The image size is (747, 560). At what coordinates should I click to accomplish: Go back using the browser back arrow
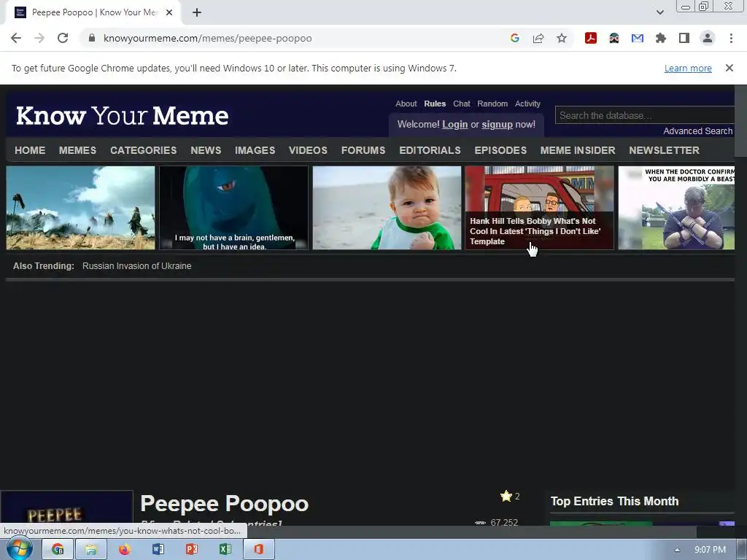coord(16,38)
